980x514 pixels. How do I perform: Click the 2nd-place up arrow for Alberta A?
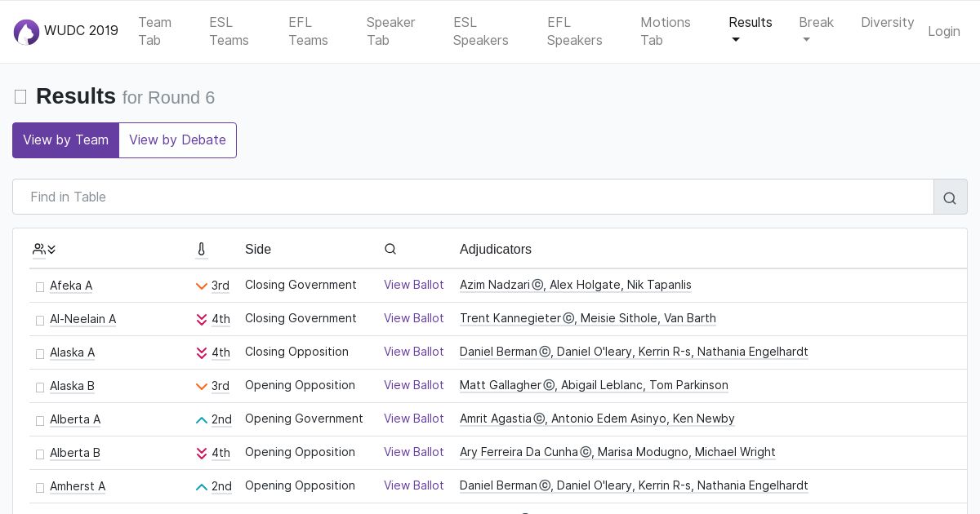[202, 420]
